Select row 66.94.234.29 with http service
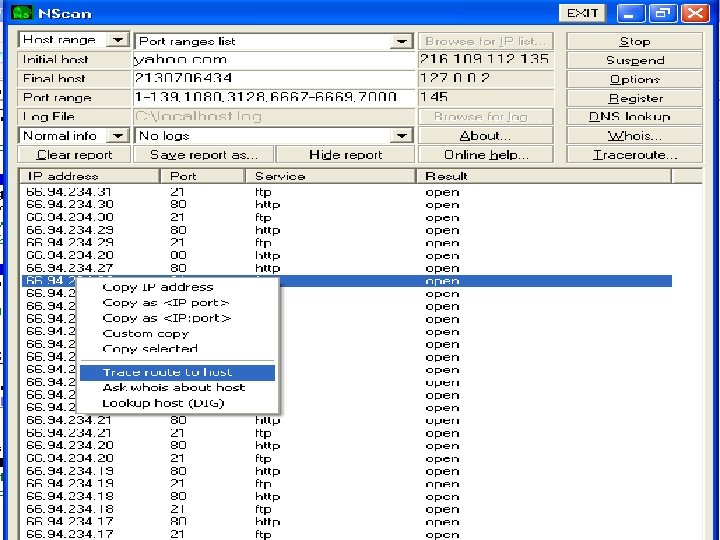The width and height of the screenshot is (720, 540). pyautogui.click(x=347, y=230)
